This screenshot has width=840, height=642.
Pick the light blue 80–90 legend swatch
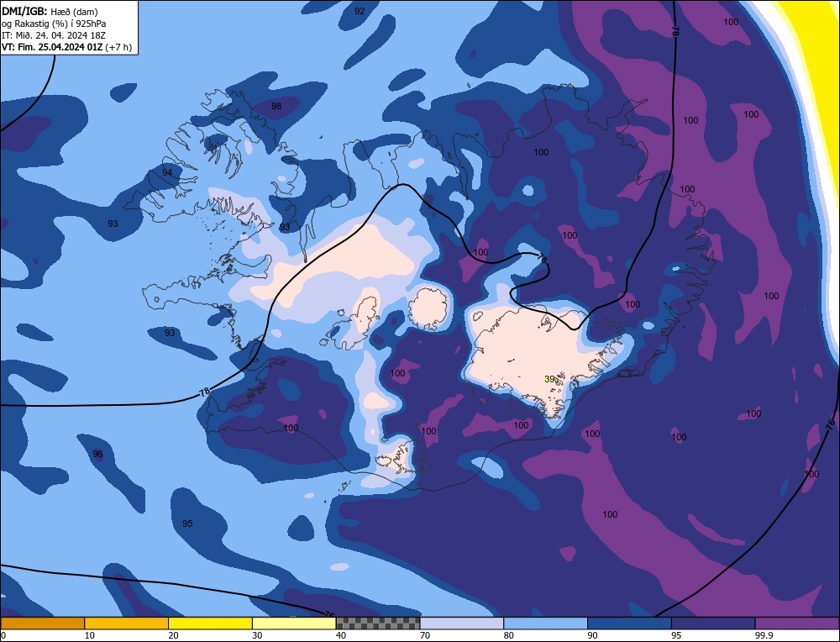(545, 624)
